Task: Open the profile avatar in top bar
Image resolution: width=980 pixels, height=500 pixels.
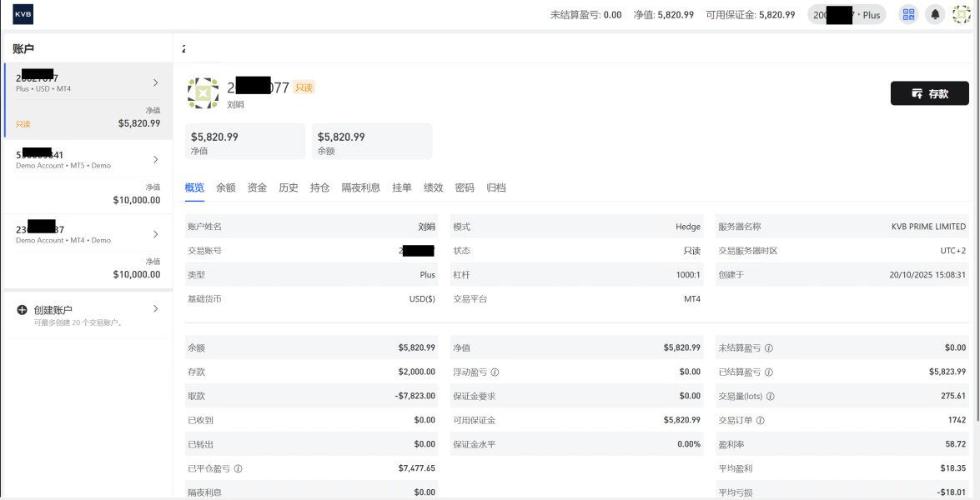Action: (962, 14)
